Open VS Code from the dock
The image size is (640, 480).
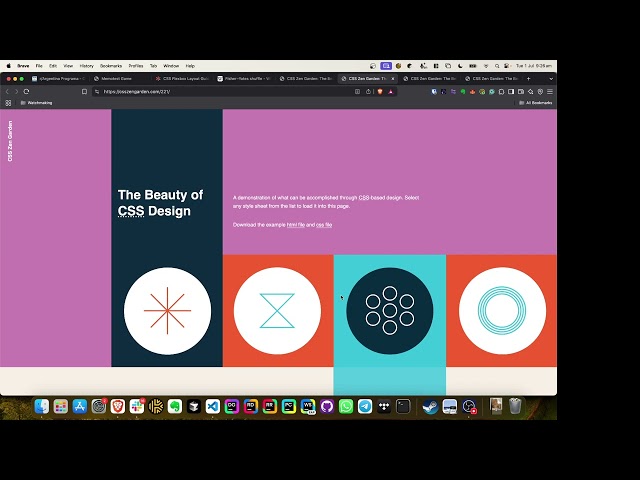(212, 406)
